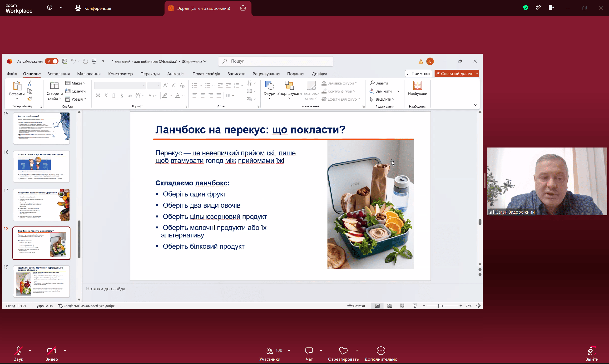Open the font name combo box
The height and width of the screenshot is (364, 609).
pos(120,85)
